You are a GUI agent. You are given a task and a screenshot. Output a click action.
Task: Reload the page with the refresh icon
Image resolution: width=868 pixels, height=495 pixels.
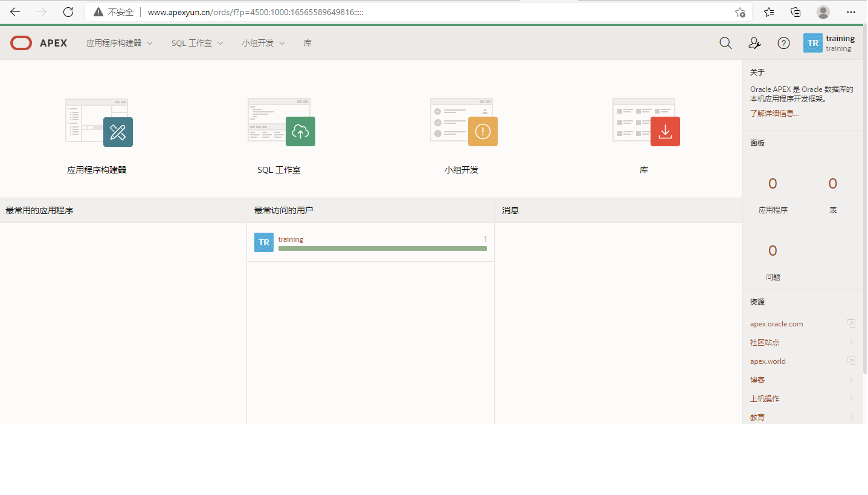[x=68, y=12]
